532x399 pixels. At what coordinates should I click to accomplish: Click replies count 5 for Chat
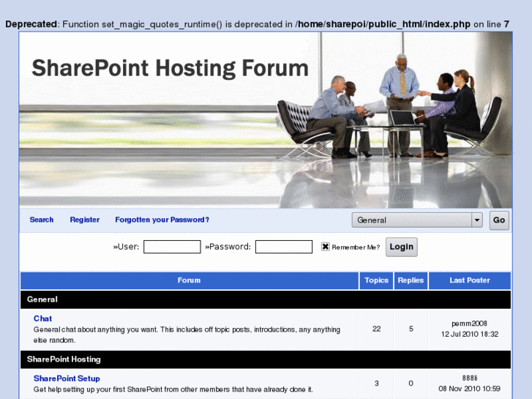411,329
